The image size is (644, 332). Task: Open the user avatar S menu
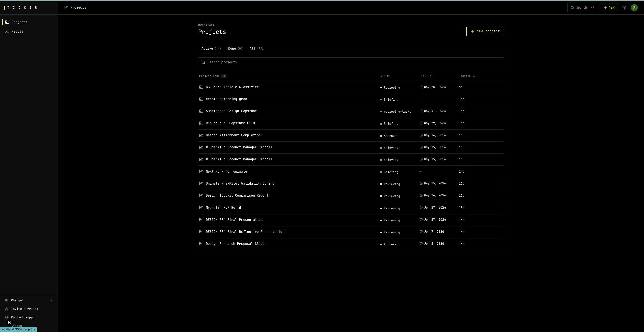[x=634, y=8]
